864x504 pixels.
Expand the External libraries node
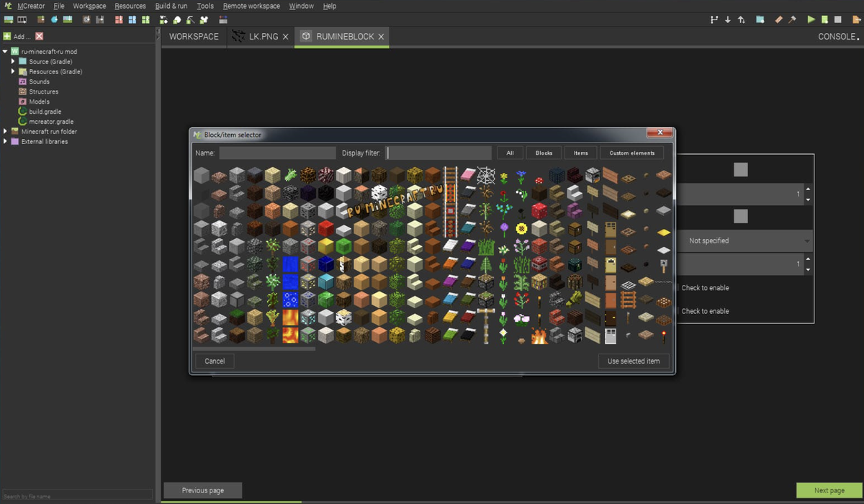6,142
